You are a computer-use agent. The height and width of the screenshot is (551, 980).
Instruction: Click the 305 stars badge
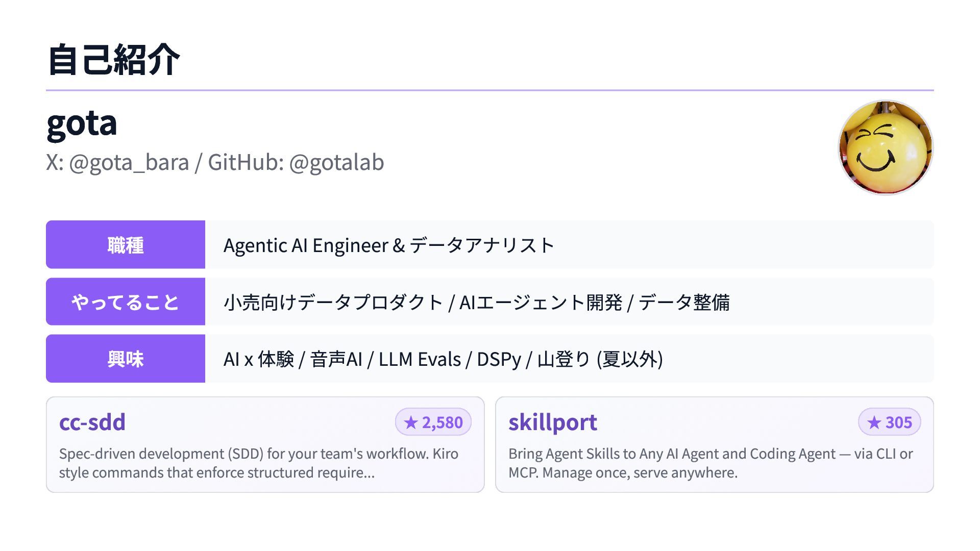(x=890, y=422)
